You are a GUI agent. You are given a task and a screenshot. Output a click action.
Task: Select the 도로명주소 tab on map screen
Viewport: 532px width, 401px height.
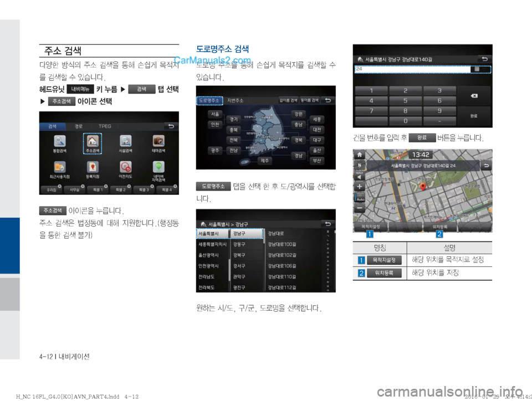[x=209, y=100]
